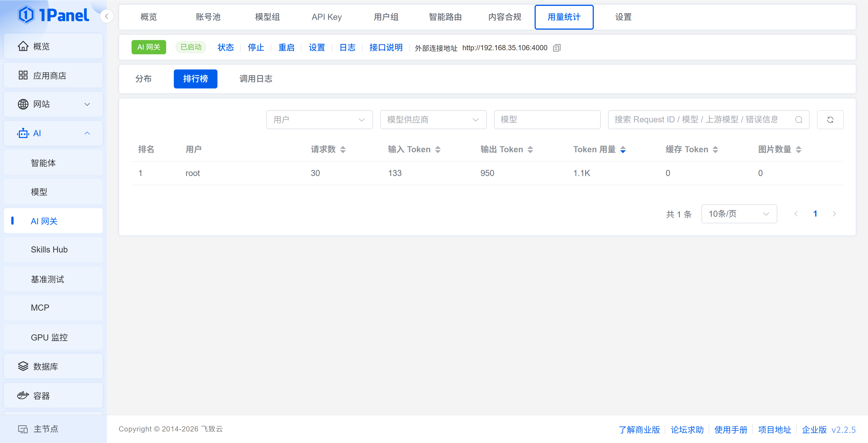Open MCP in the sidebar
The image size is (868, 443).
click(53, 308)
